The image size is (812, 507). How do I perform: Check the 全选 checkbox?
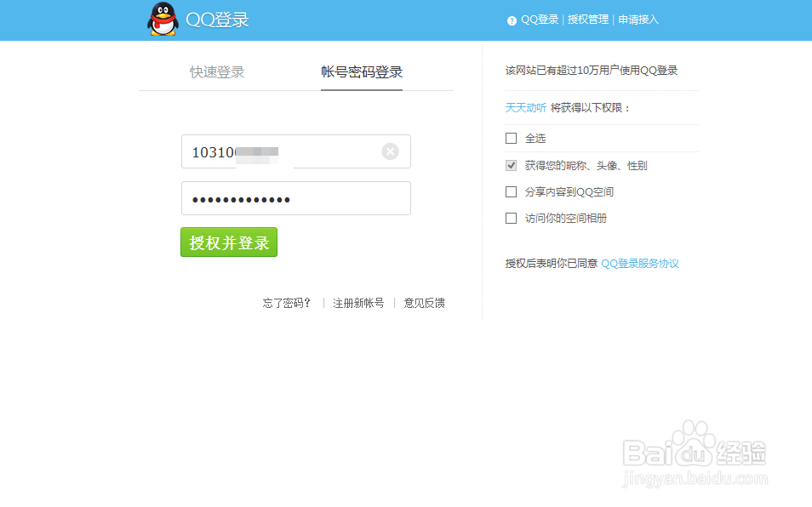(512, 138)
